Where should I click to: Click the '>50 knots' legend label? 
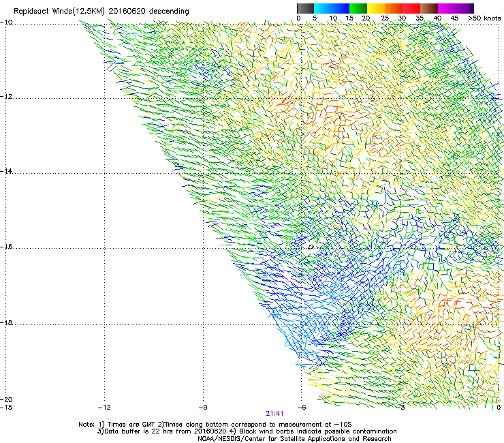pyautogui.click(x=484, y=18)
